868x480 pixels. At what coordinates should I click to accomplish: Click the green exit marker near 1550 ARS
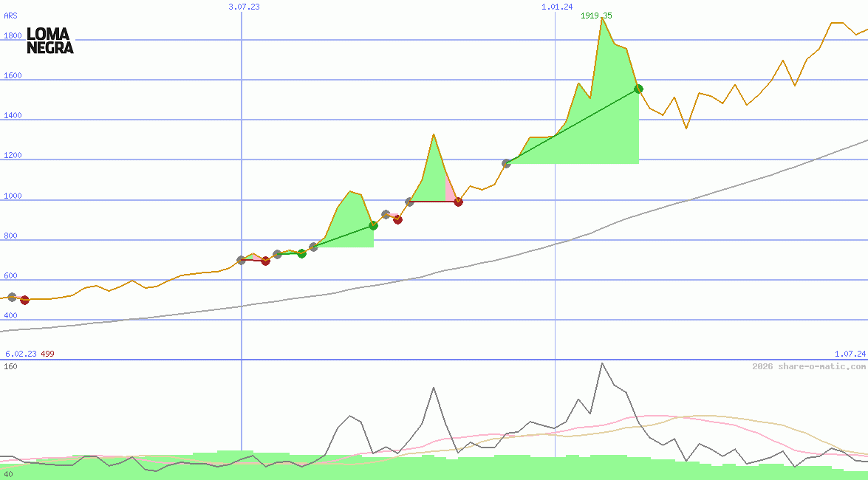[638, 89]
